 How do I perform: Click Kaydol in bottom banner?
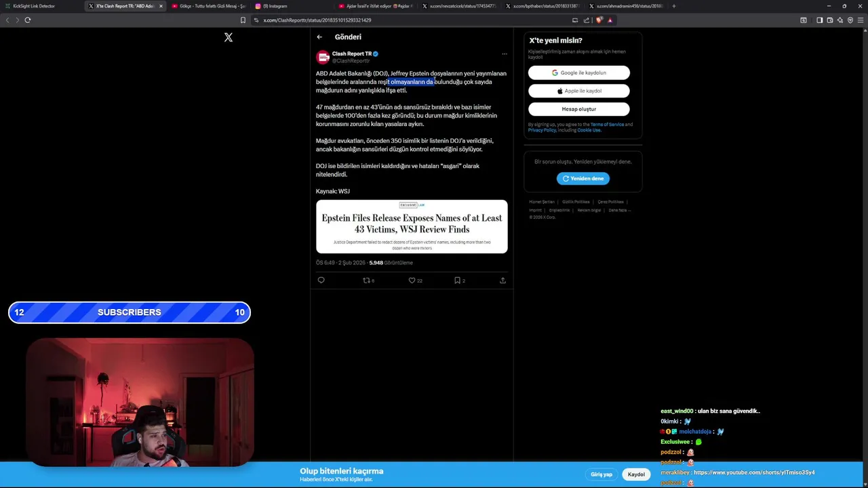(636, 474)
